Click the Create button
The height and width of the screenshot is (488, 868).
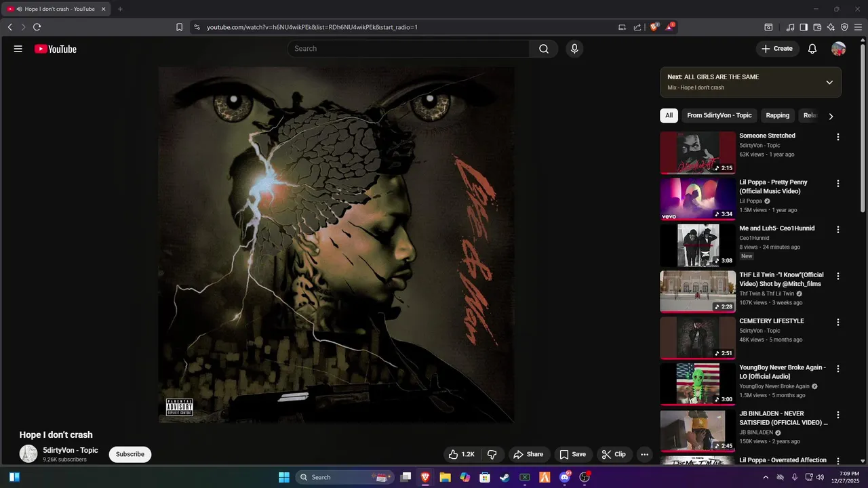[x=777, y=49]
